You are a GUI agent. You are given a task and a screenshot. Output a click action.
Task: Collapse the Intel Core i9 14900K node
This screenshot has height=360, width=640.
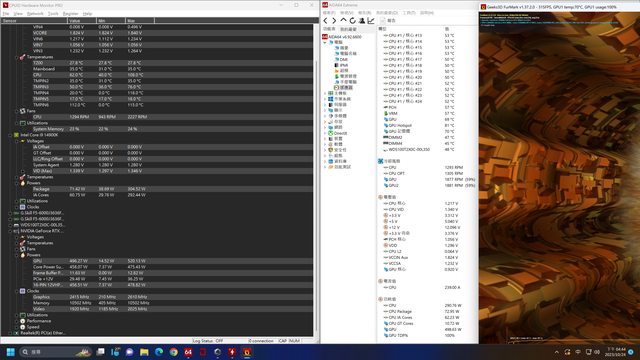point(10,135)
